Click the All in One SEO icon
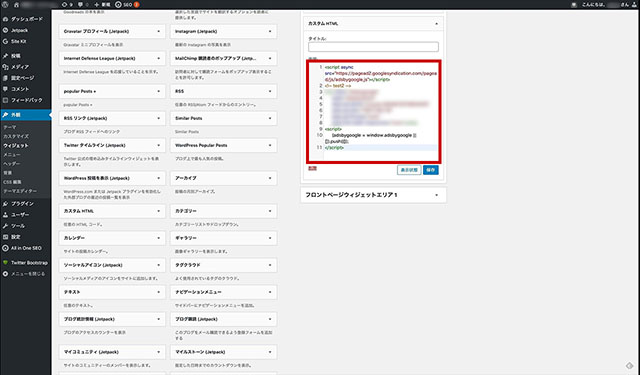 (5, 248)
